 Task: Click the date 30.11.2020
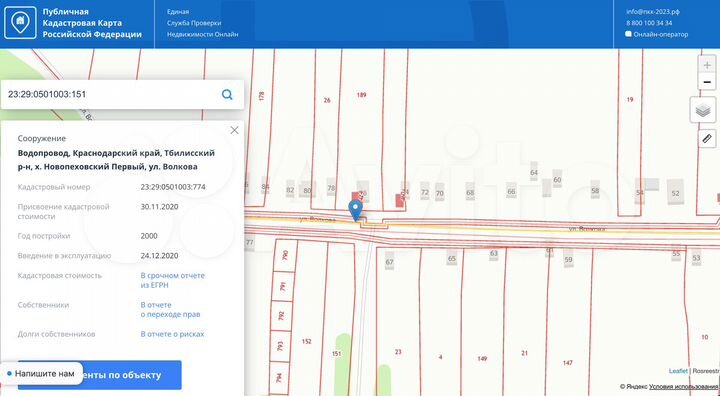(159, 207)
